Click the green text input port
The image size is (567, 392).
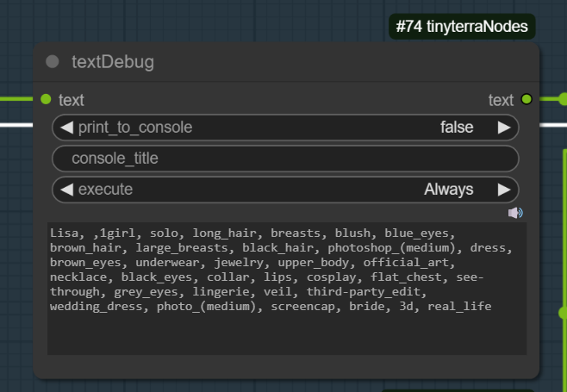click(46, 99)
